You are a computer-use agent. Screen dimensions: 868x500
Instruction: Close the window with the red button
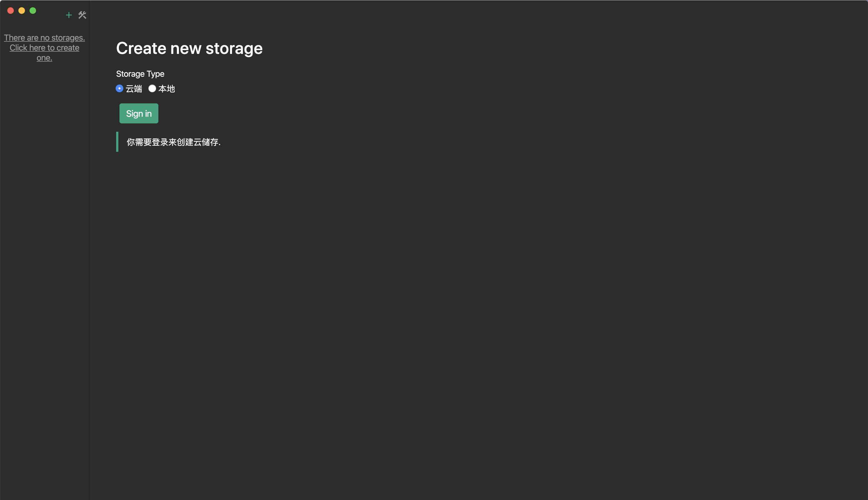click(x=11, y=11)
